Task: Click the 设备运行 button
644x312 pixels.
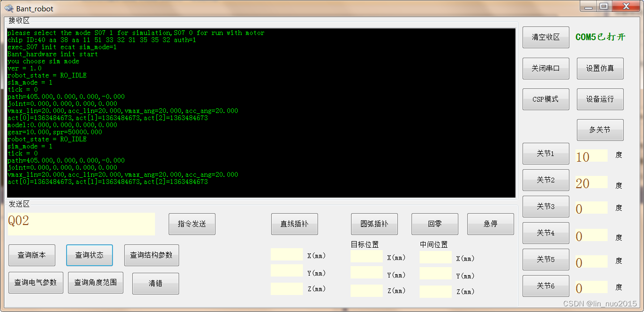Action: (x=600, y=99)
